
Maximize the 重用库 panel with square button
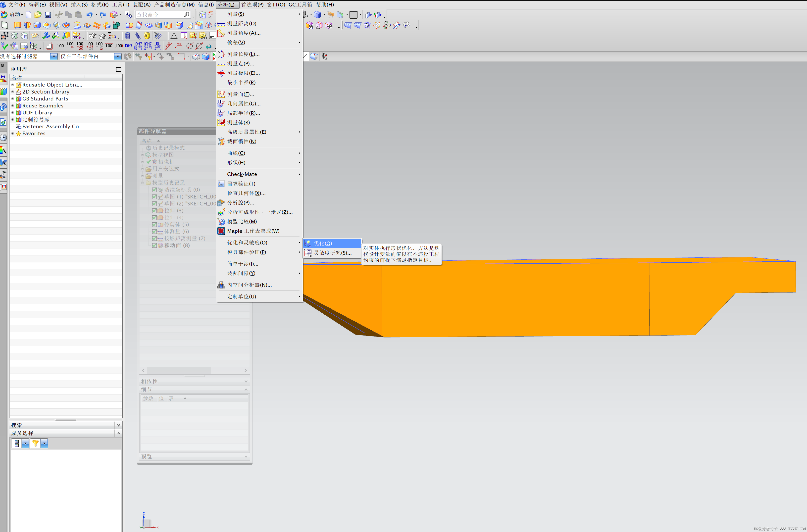[118, 69]
